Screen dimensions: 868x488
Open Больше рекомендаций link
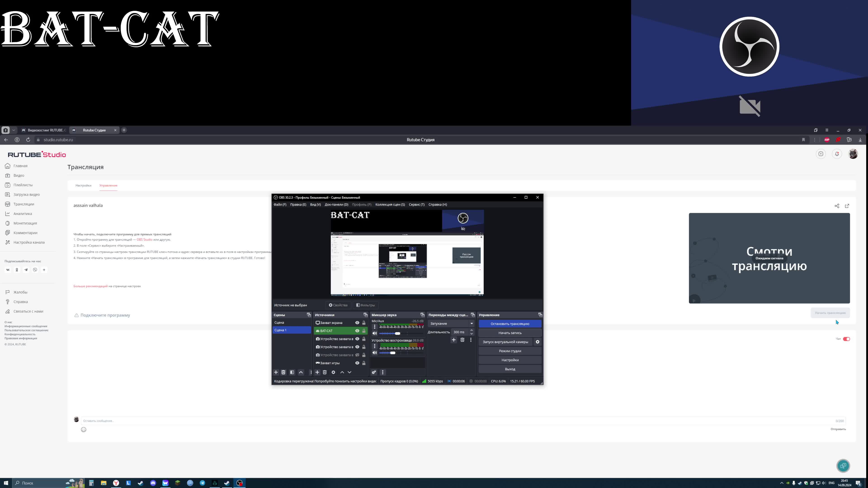(x=90, y=286)
